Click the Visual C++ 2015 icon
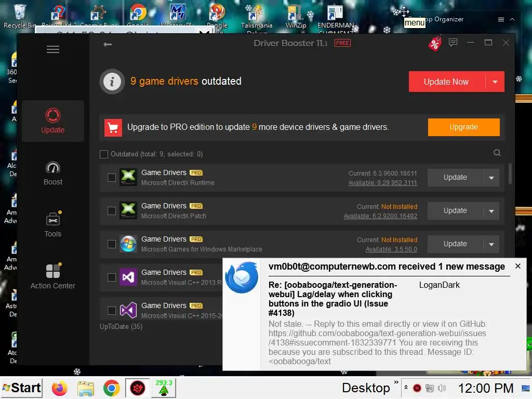Viewport: 532px width, 399px height. [128, 311]
